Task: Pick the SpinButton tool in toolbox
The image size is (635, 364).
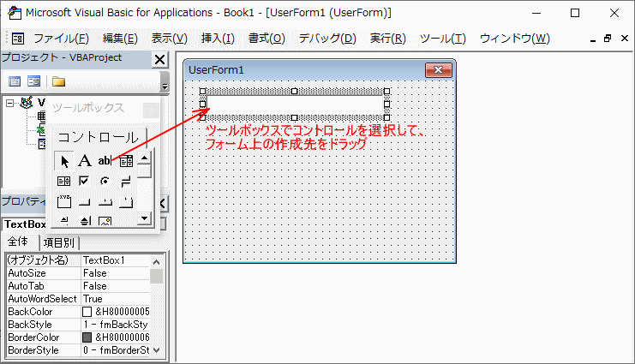Action: click(x=85, y=221)
